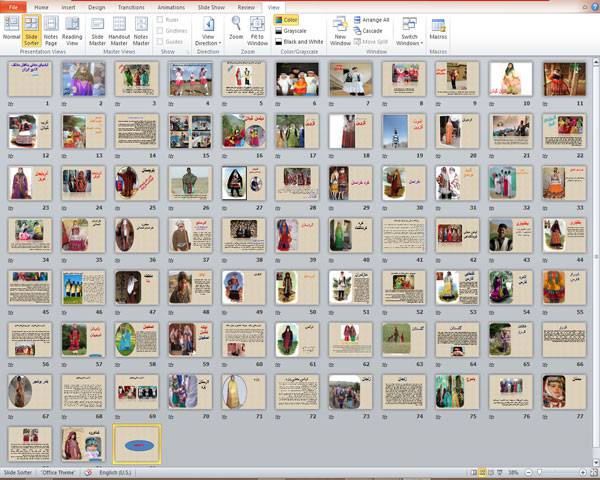Select slide 11 thumbnail
The width and height of the screenshot is (600, 480).
564,79
